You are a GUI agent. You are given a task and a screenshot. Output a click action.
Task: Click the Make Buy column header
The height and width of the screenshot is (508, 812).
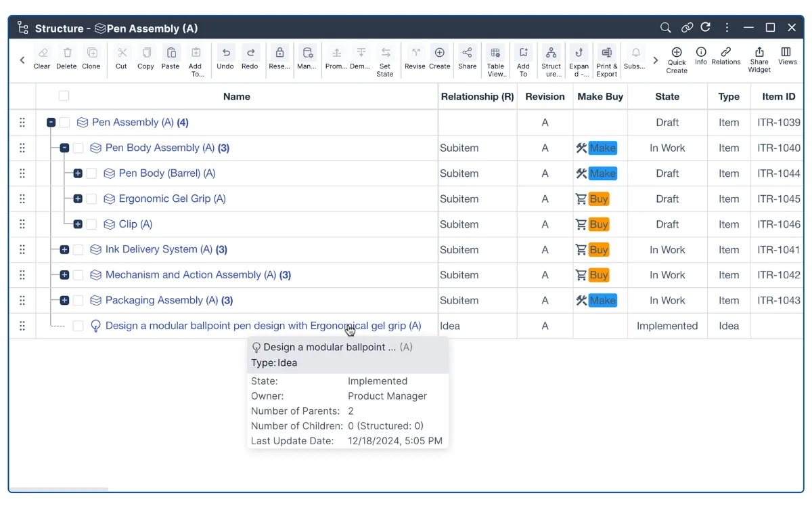tap(600, 97)
